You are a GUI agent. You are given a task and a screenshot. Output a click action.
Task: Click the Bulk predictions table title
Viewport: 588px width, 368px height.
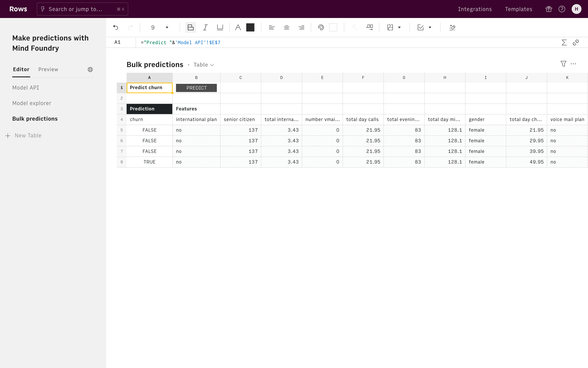[155, 65]
